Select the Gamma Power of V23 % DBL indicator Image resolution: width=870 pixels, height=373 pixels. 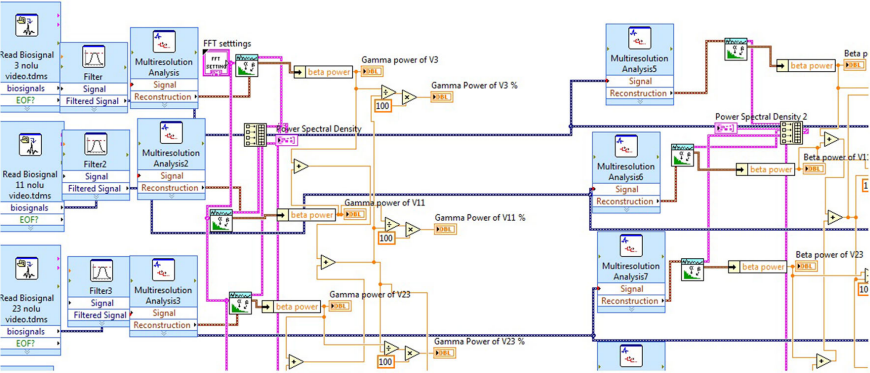pyautogui.click(x=444, y=352)
